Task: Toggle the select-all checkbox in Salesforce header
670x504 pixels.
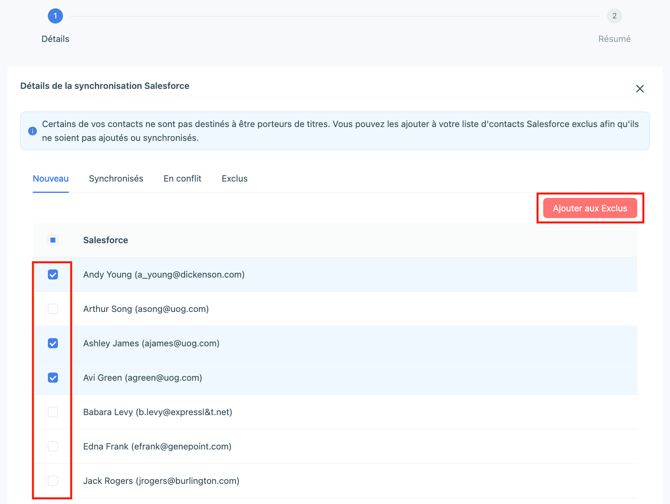Action: (53, 240)
